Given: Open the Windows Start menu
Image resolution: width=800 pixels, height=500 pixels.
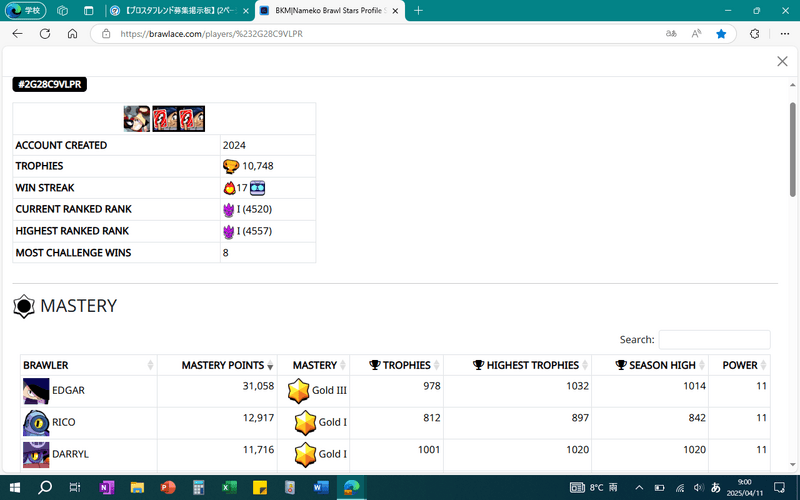Looking at the screenshot, I should (x=15, y=488).
